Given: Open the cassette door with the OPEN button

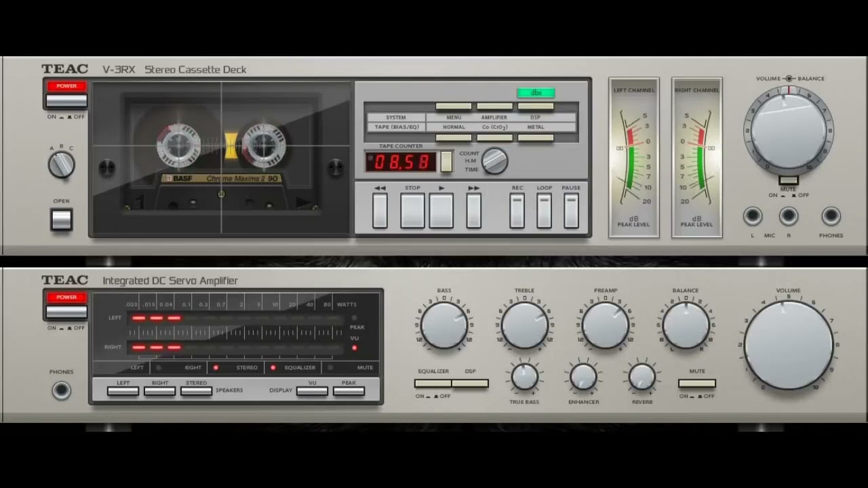Looking at the screenshot, I should [61, 220].
